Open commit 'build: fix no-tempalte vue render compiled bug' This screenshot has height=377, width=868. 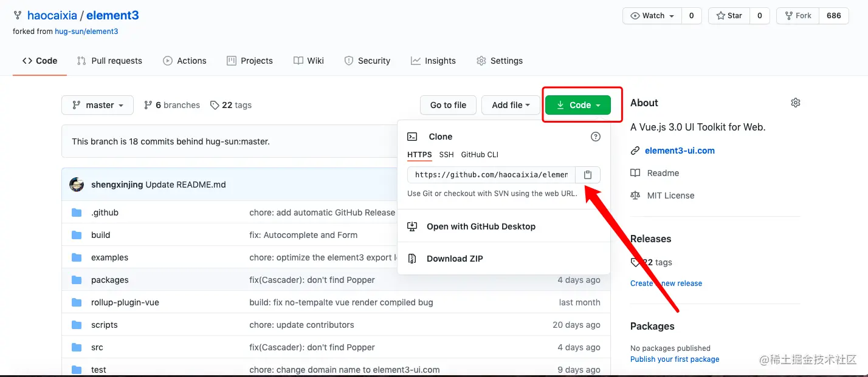(x=341, y=302)
